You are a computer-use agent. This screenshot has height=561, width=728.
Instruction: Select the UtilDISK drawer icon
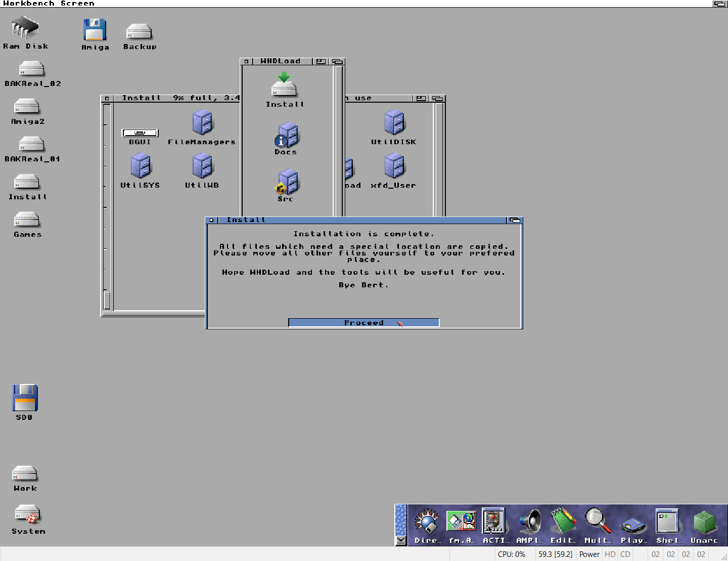[394, 128]
